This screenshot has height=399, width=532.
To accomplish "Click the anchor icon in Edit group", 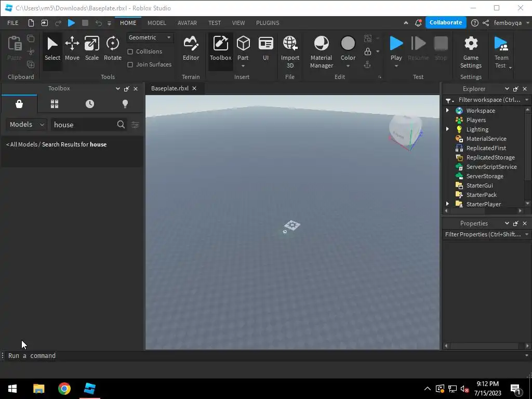I will coord(367,64).
